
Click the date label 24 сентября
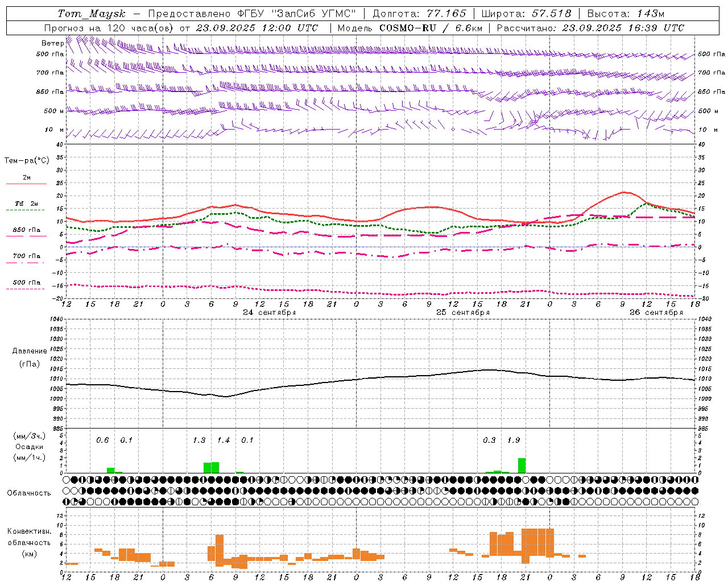(270, 313)
